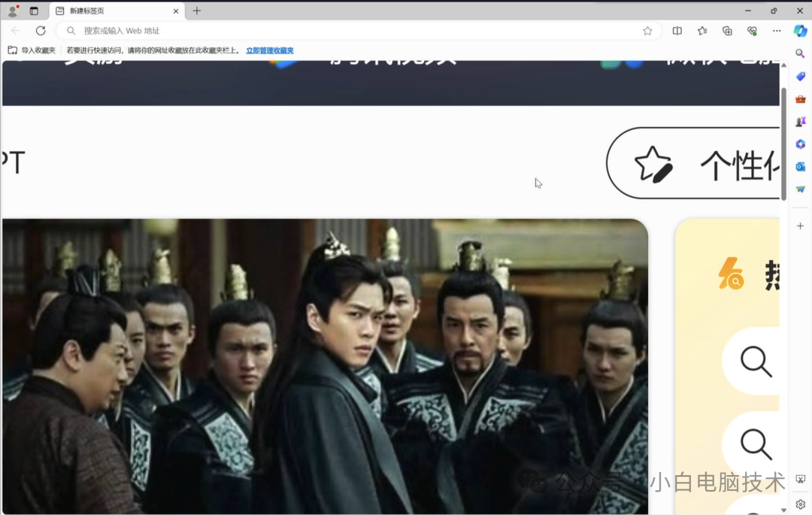812x515 pixels.
Task: Add a sidebar app with plus
Action: [800, 226]
